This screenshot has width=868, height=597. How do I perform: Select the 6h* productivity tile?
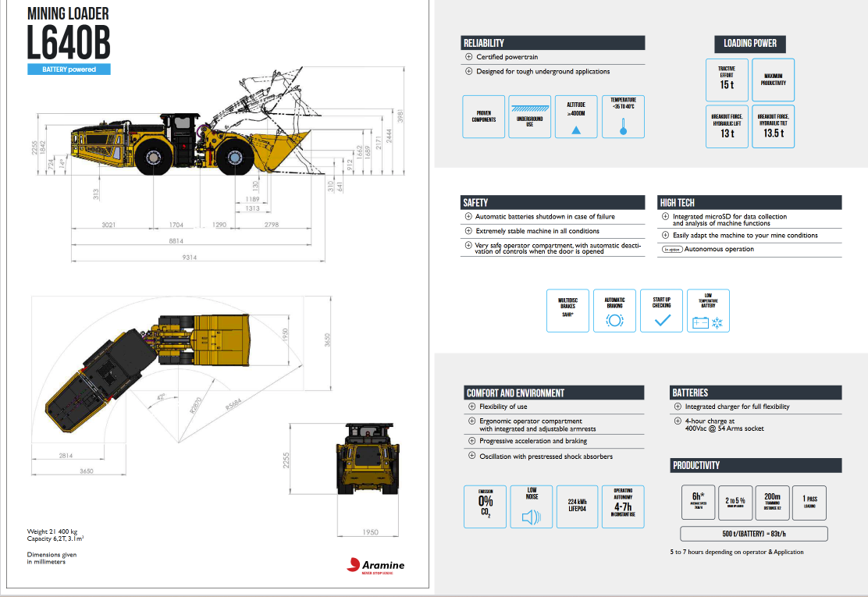point(698,503)
